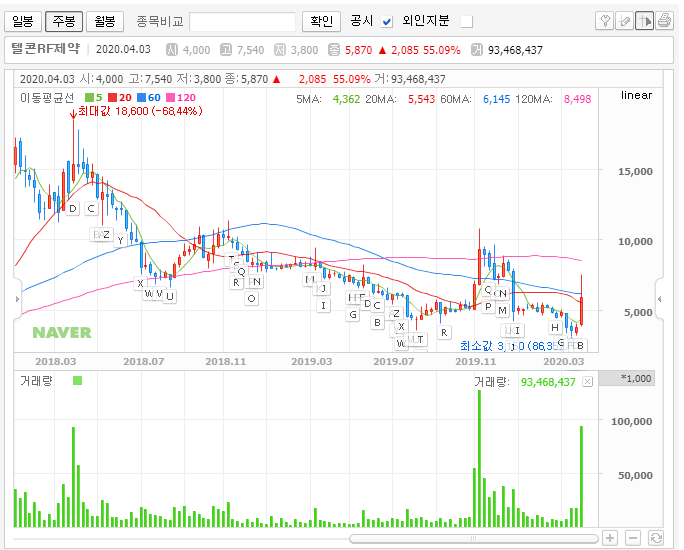Grab the horizontal time range scrollbar
The image size is (684, 550).
coord(474,539)
